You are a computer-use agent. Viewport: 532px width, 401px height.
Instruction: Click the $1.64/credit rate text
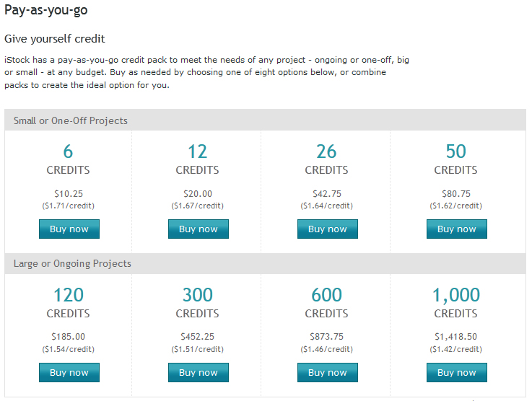click(327, 206)
